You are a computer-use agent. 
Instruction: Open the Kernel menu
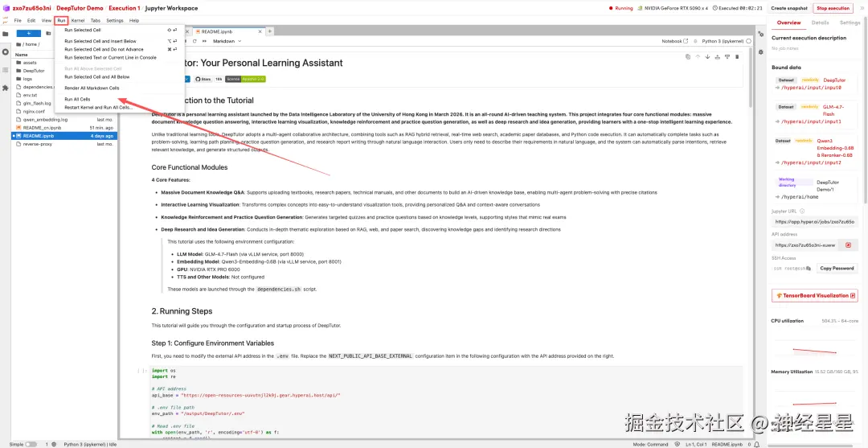pyautogui.click(x=78, y=20)
